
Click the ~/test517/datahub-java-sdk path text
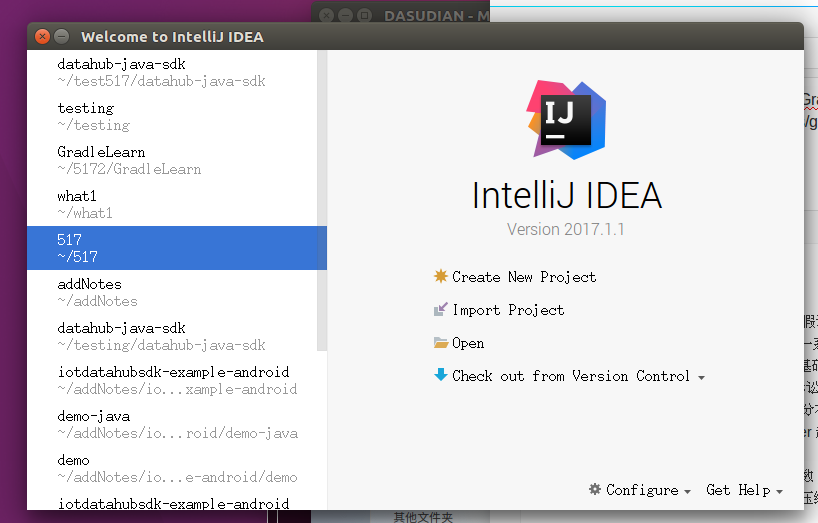click(x=161, y=81)
